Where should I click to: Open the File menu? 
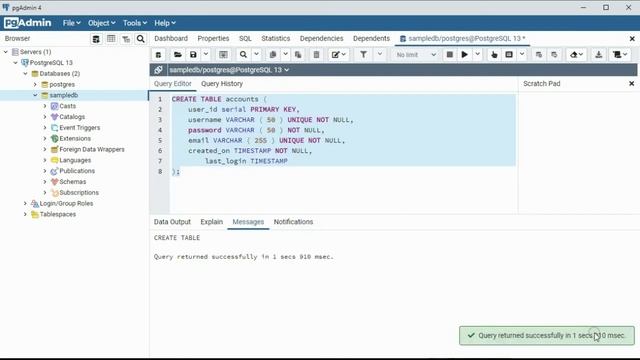point(71,23)
